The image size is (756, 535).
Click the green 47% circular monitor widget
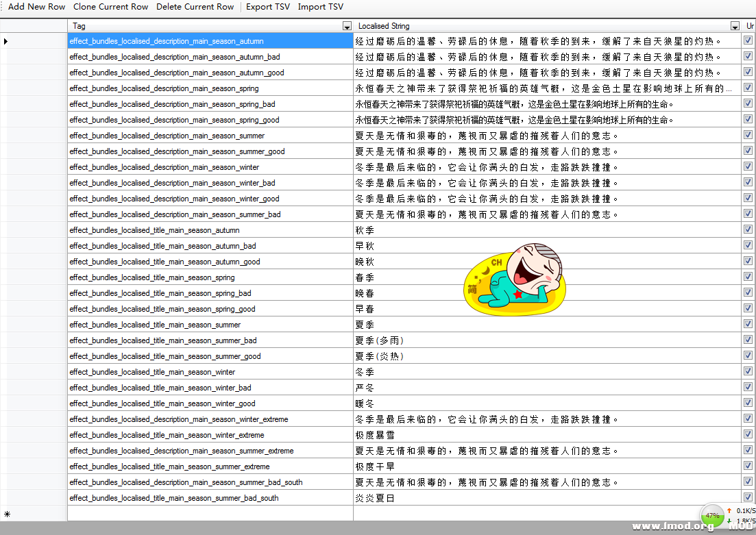tap(712, 516)
